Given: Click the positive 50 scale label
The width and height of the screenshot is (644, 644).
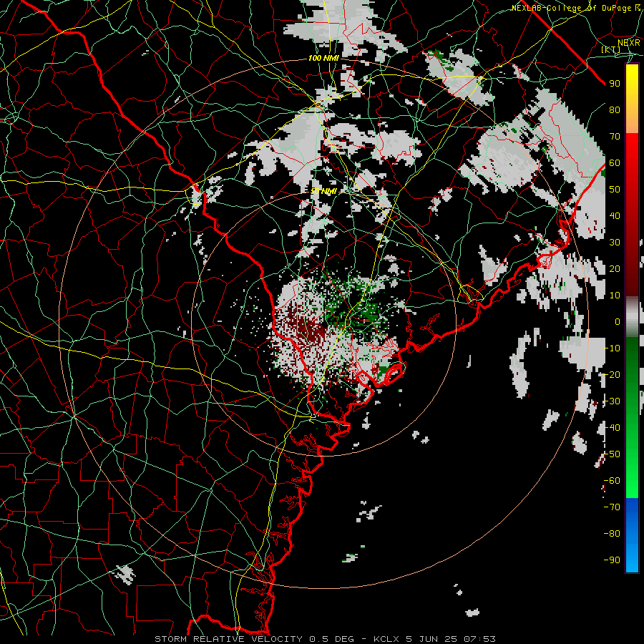Looking at the screenshot, I should pyautogui.click(x=615, y=190).
